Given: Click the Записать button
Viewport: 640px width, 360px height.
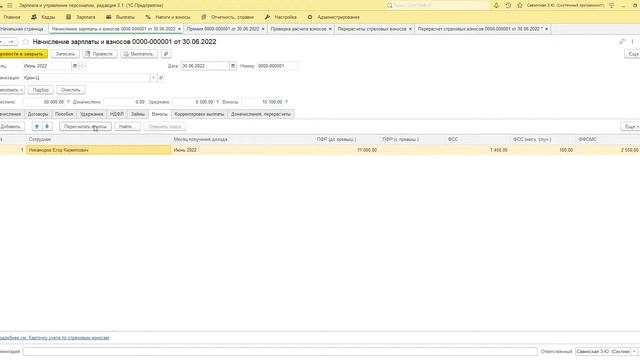Looking at the screenshot, I should [65, 54].
